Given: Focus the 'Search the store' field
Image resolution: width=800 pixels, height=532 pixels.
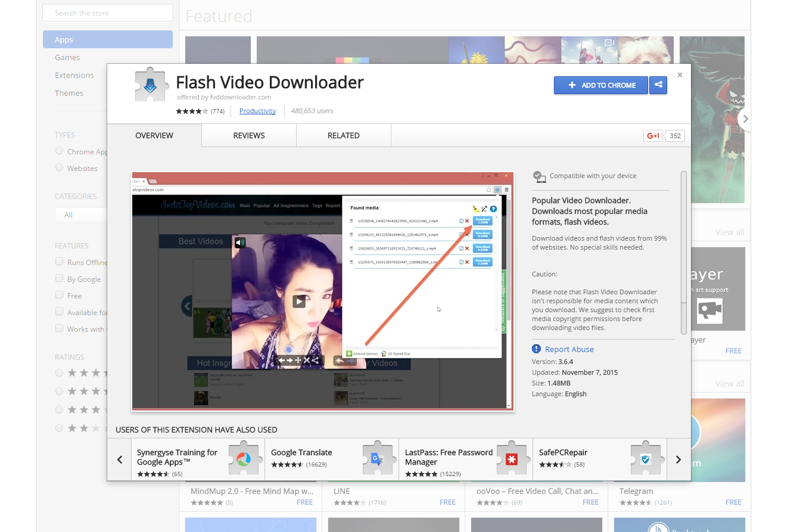Looking at the screenshot, I should click(x=108, y=13).
